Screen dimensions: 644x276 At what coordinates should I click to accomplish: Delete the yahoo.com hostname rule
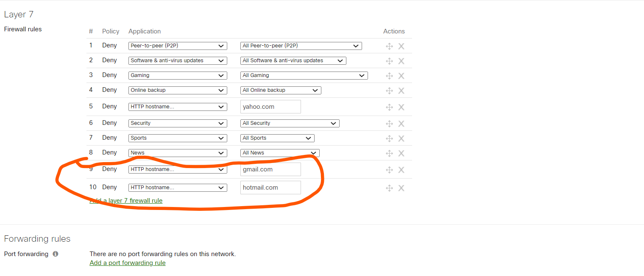401,107
